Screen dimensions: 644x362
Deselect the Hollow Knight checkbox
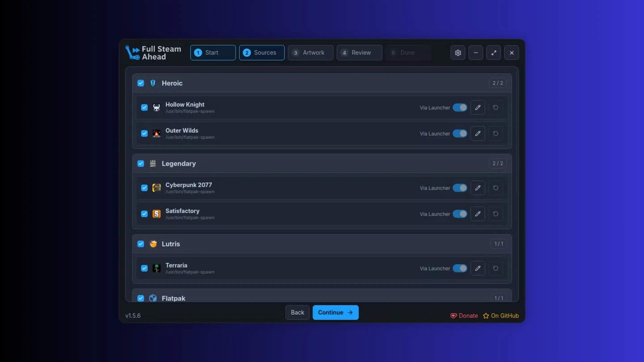pos(144,107)
